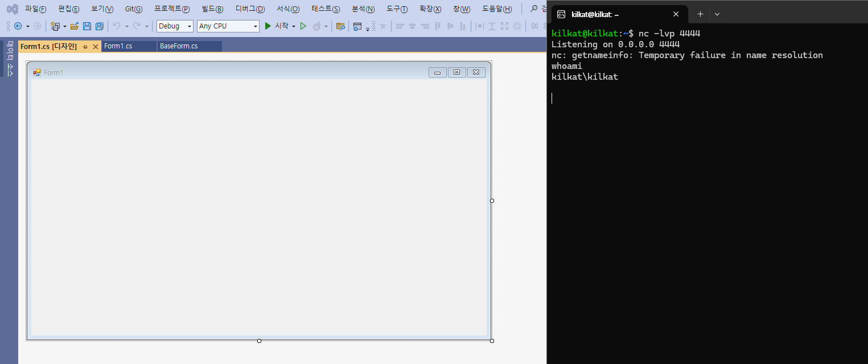
Task: Click the Hot Reload flame icon
Action: point(316,26)
